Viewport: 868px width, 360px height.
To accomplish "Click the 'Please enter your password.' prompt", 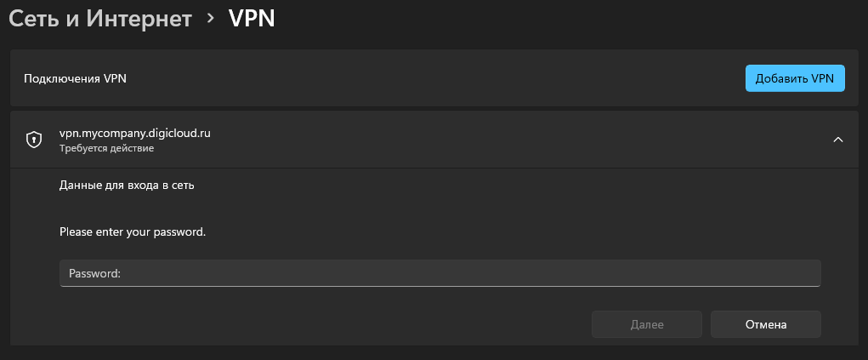I will [133, 231].
